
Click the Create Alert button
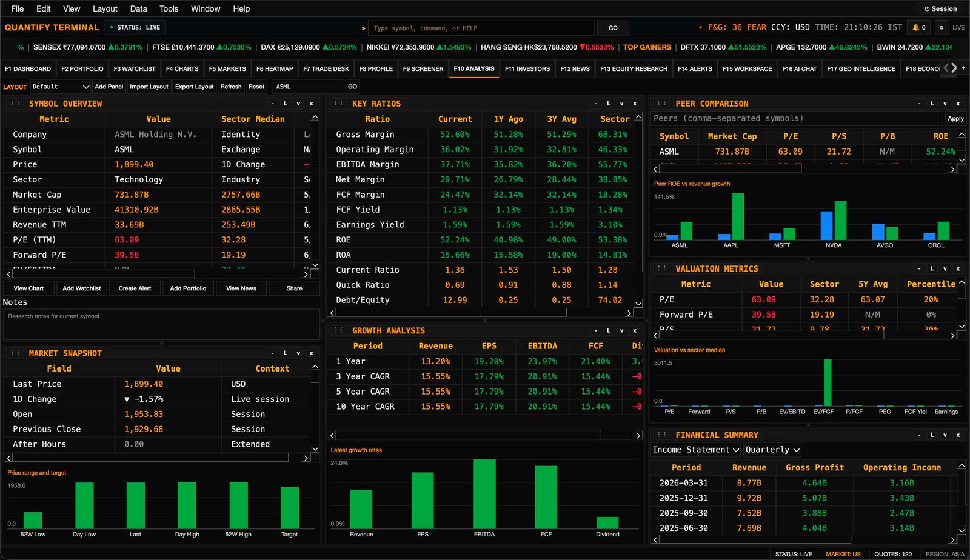coord(135,288)
